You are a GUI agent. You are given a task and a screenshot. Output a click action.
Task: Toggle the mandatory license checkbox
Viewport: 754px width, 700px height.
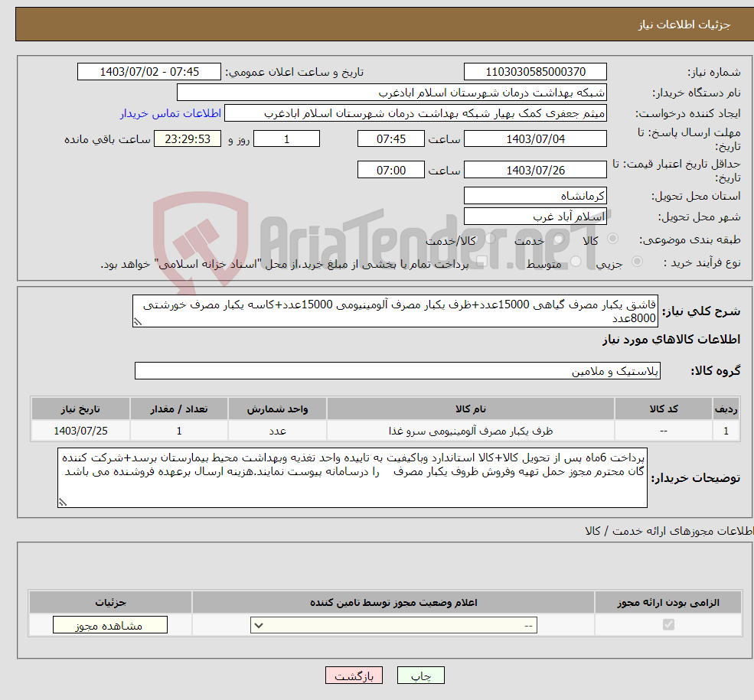coord(668,624)
